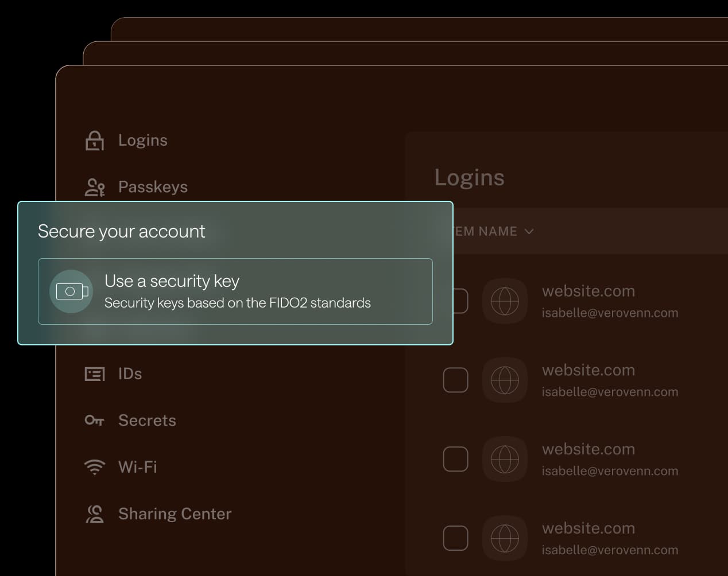Expand the ITEM NAME sort chevron

pyautogui.click(x=529, y=232)
